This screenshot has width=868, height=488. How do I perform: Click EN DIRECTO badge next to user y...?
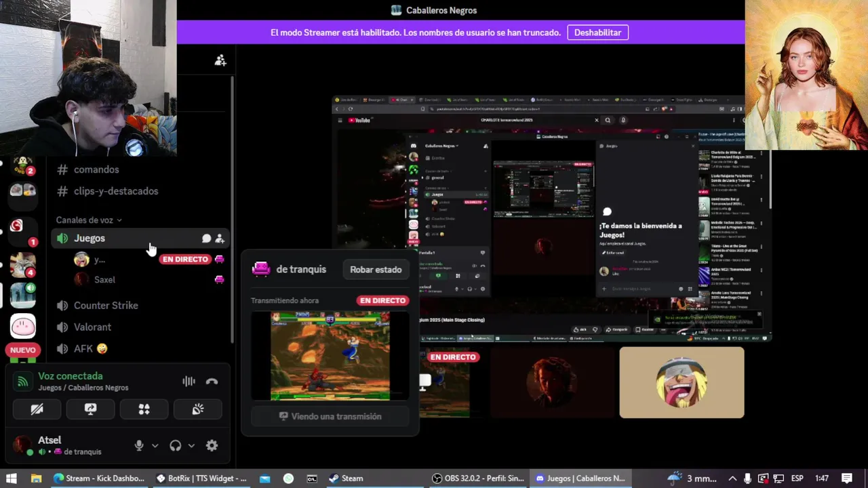185,259
